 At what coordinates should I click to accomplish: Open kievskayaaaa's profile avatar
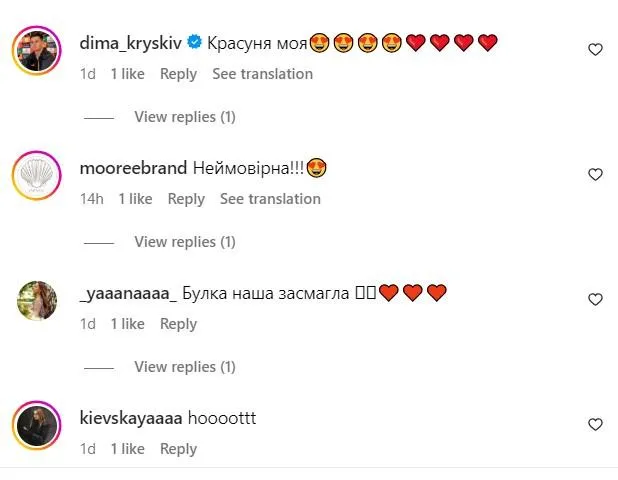37,425
